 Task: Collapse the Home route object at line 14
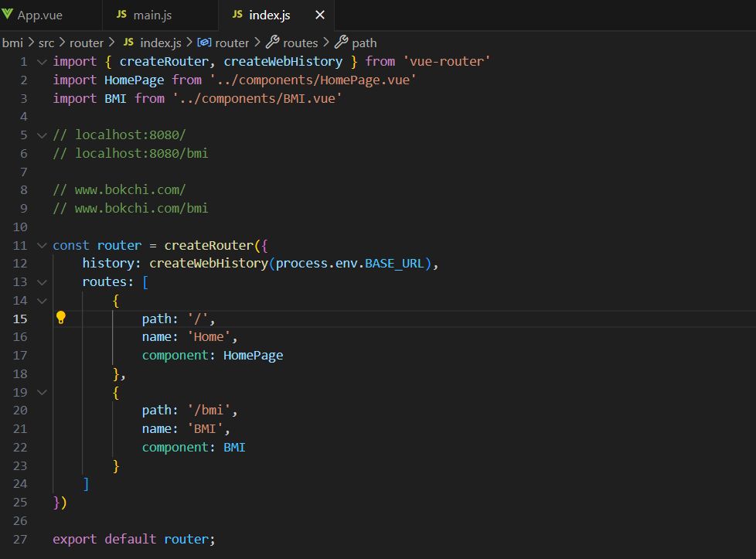[42, 301]
